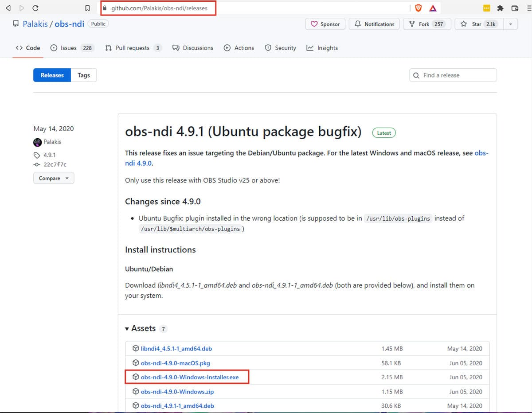The image size is (532, 413).
Task: Open the Issues tab
Action: tap(72, 48)
